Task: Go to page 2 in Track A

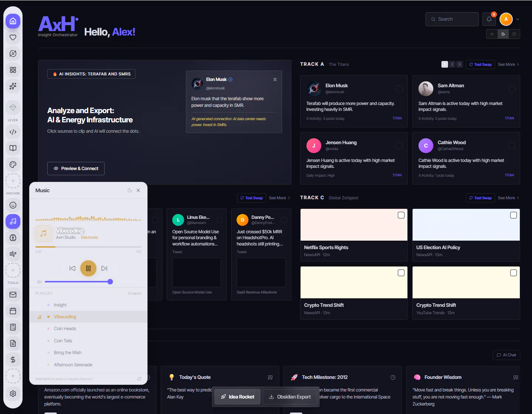Action: pyautogui.click(x=452, y=64)
